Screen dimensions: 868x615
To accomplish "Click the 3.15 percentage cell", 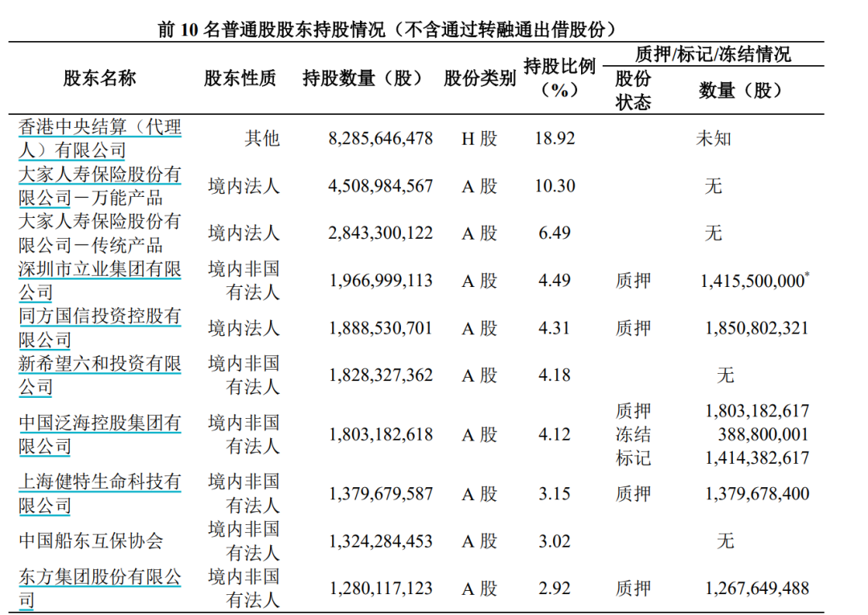I will 555,494.
